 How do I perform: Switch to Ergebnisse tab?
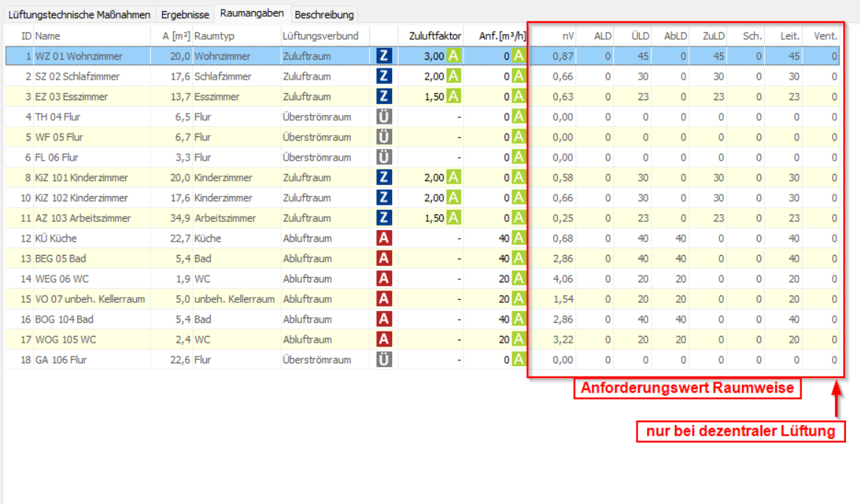point(186,15)
